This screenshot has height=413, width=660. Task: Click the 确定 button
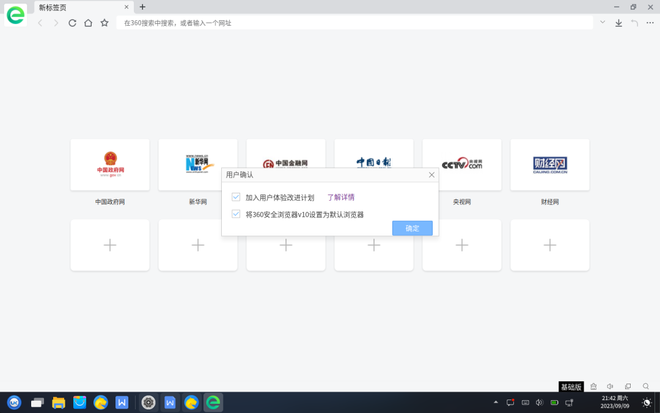412,228
